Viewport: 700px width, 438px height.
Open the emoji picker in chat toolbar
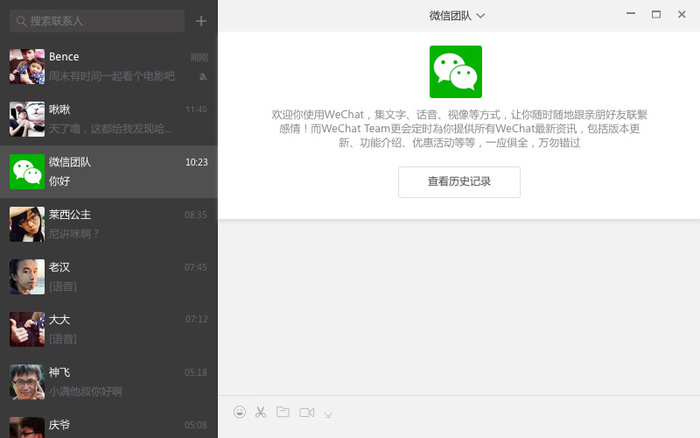point(239,412)
